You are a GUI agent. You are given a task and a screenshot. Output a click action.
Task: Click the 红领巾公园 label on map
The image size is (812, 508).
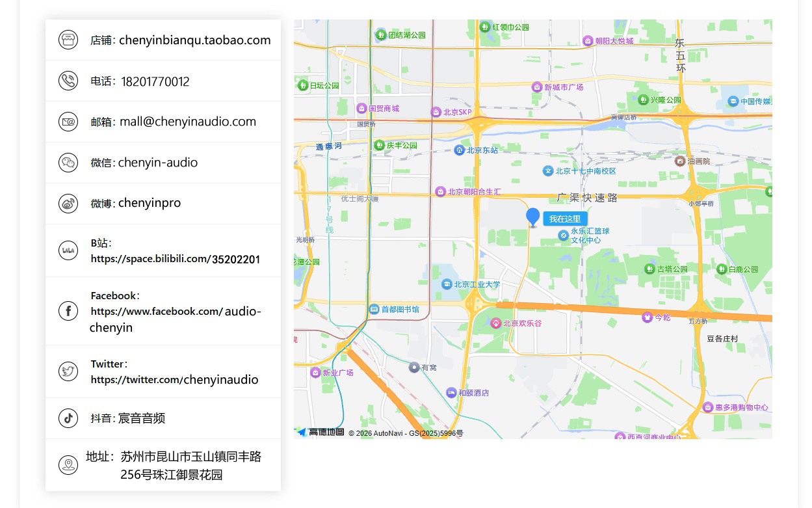(x=511, y=27)
